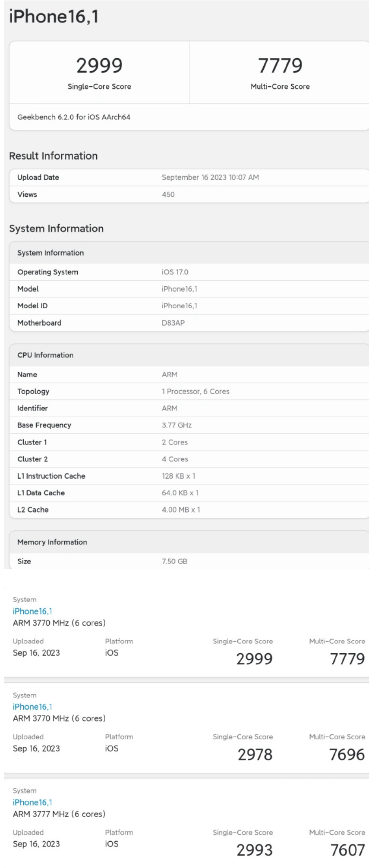
Task: Open the iPhone16,1 link for the 2978 score result
Action: (x=32, y=707)
